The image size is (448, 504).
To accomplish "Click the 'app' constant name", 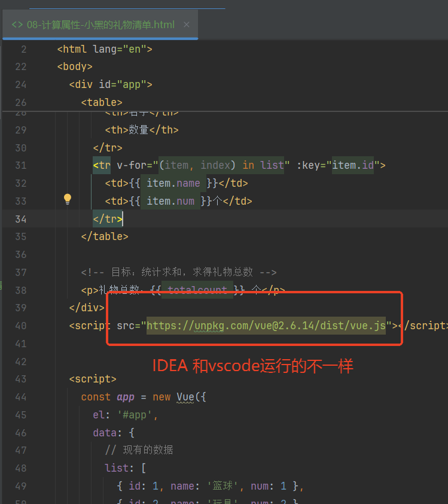I will click(126, 397).
